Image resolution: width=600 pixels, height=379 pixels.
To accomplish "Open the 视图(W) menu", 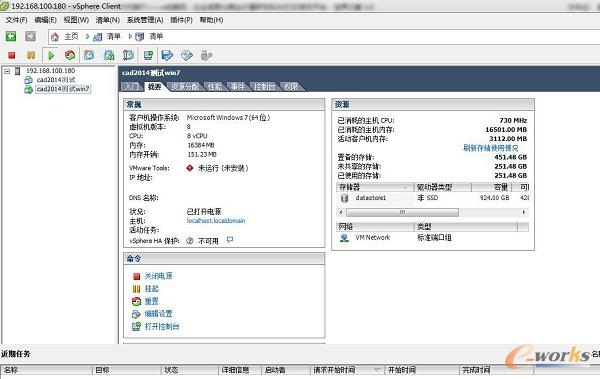I will [x=76, y=20].
